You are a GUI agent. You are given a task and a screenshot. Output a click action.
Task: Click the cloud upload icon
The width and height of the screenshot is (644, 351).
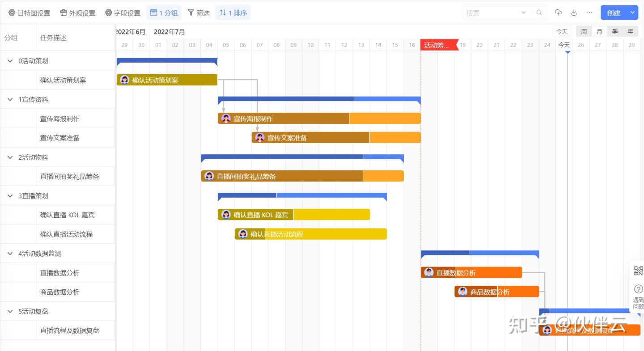558,13
